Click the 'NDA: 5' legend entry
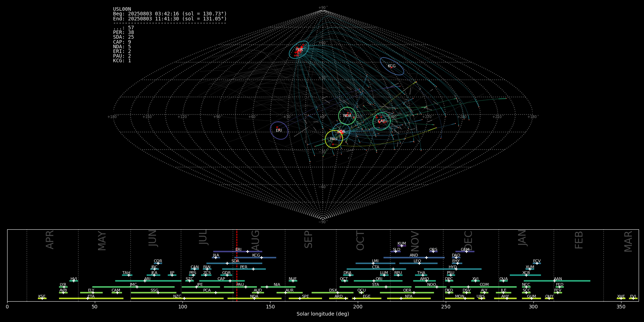Image resolution: width=644 pixels, height=322 pixels. [x=122, y=47]
